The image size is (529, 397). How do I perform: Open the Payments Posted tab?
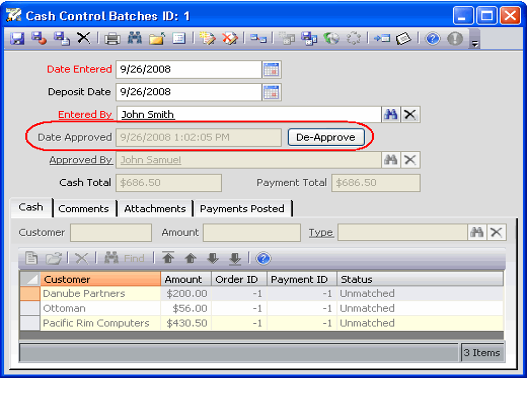242,209
